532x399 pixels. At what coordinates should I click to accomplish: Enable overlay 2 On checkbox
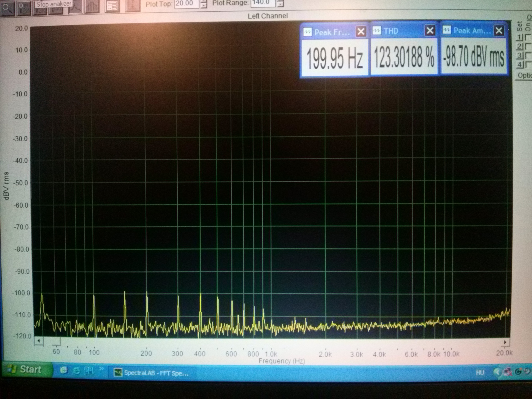(528, 46)
